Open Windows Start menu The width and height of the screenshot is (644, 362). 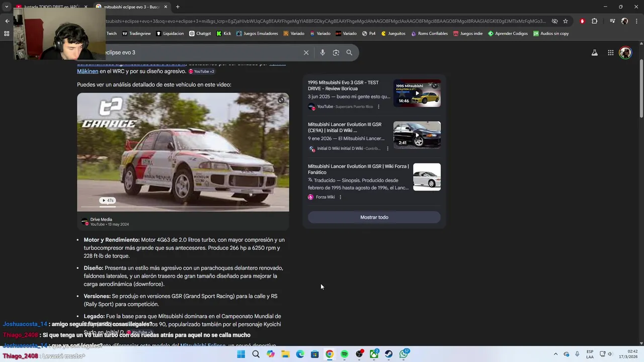(x=241, y=354)
